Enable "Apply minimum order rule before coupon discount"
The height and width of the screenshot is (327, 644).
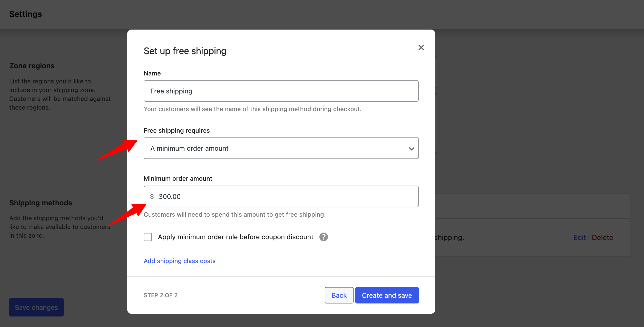[148, 237]
